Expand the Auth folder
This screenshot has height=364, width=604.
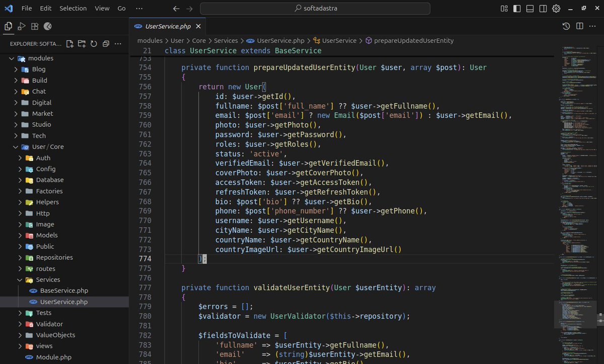pyautogui.click(x=20, y=158)
